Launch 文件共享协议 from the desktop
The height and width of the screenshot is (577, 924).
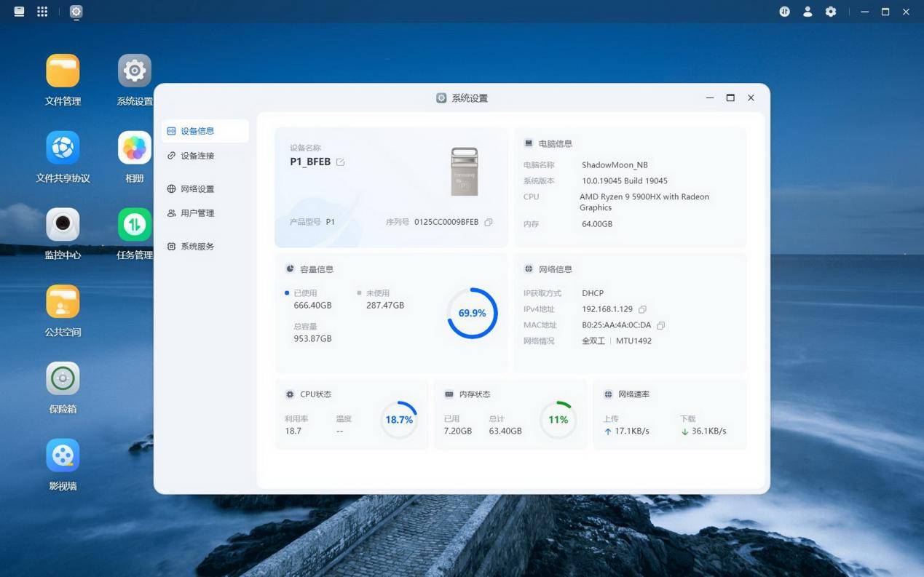pyautogui.click(x=63, y=148)
